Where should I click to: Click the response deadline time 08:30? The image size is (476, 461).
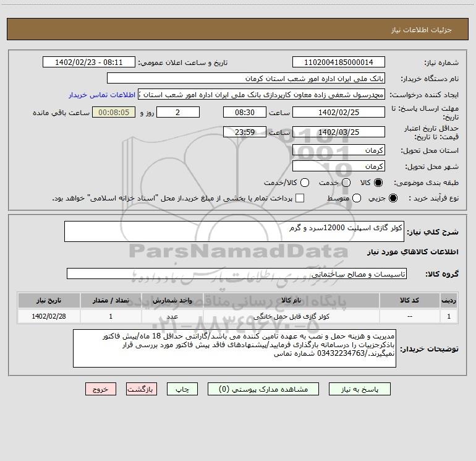tap(245, 112)
